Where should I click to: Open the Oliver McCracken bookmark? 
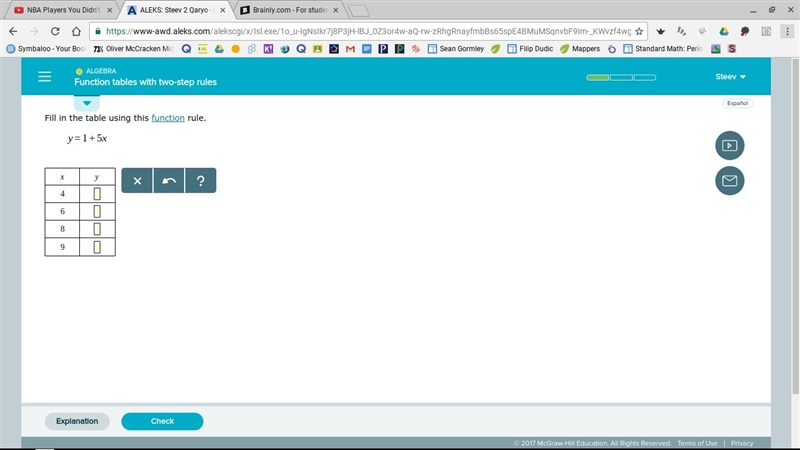(x=133, y=49)
